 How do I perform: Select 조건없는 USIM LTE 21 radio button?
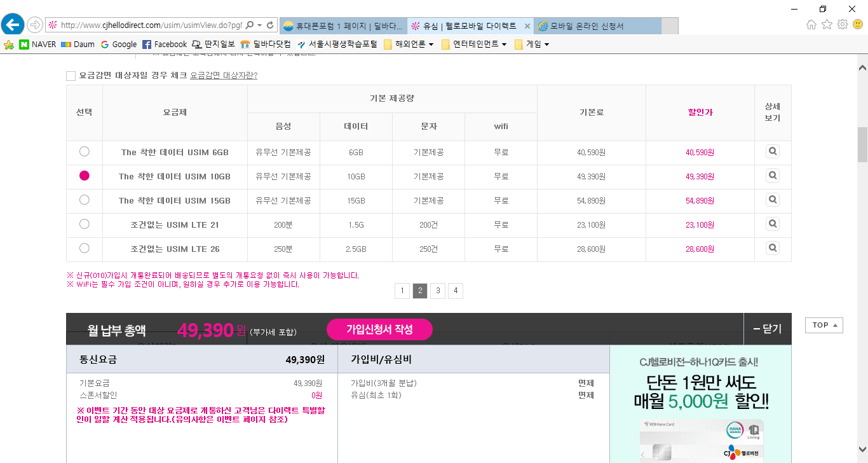coord(85,224)
